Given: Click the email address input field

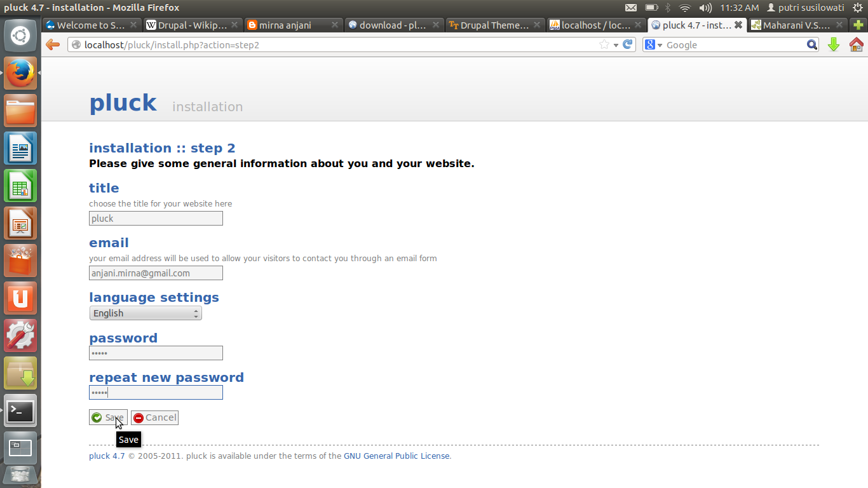Looking at the screenshot, I should tap(156, 273).
